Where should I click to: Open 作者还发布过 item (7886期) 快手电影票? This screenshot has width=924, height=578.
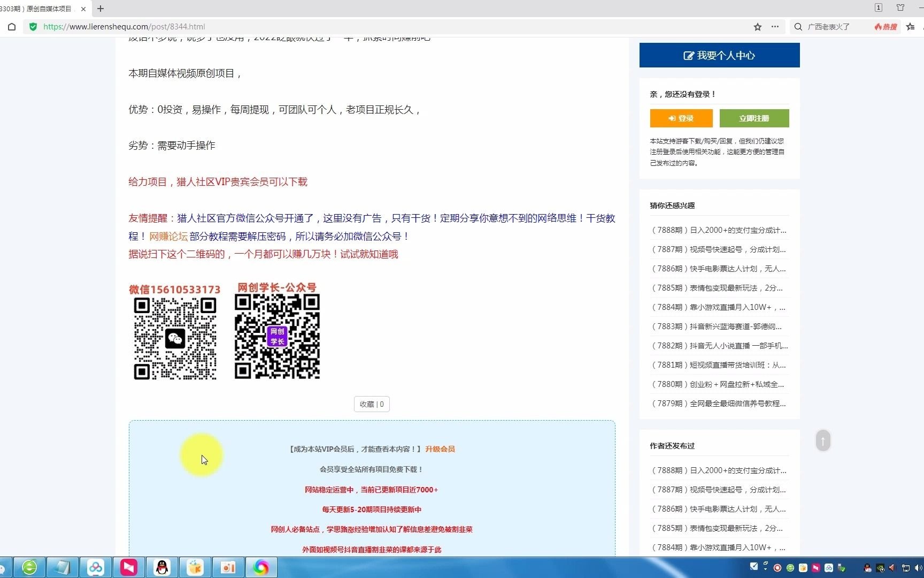(719, 509)
